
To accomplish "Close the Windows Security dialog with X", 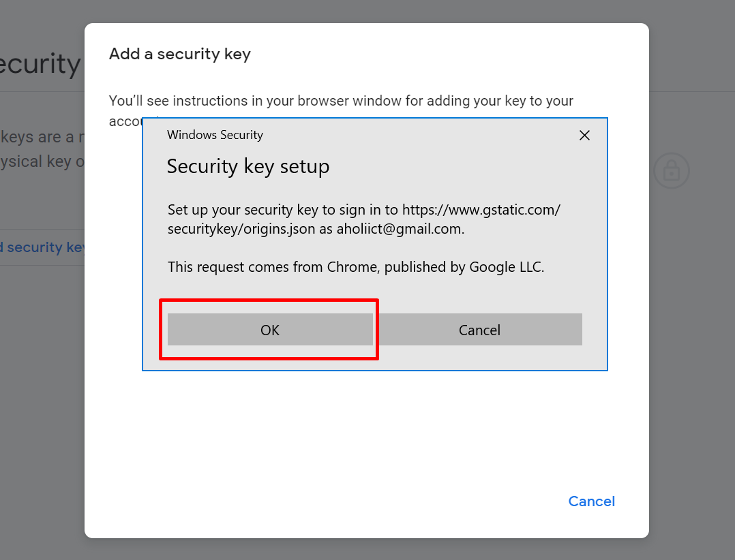I will click(x=584, y=136).
